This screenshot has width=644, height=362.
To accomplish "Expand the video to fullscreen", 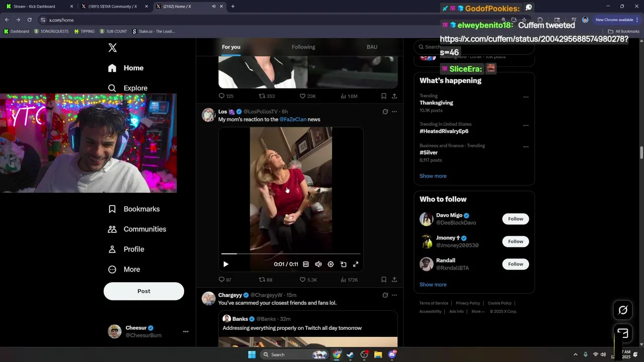I will pyautogui.click(x=356, y=264).
